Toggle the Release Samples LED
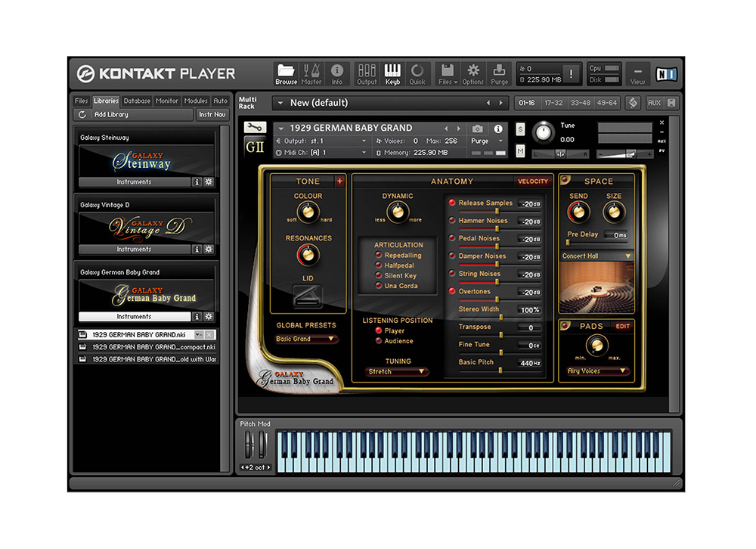 click(452, 203)
